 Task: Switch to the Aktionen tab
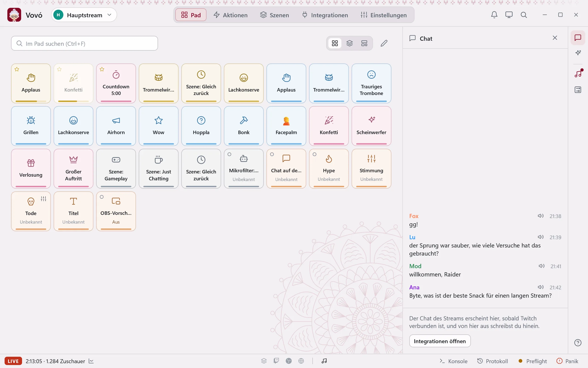pos(230,15)
